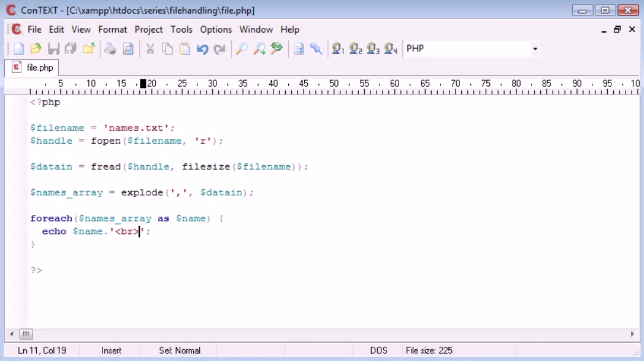Click the DOS line-ending indicator
The image size is (644, 361).
coord(378,350)
